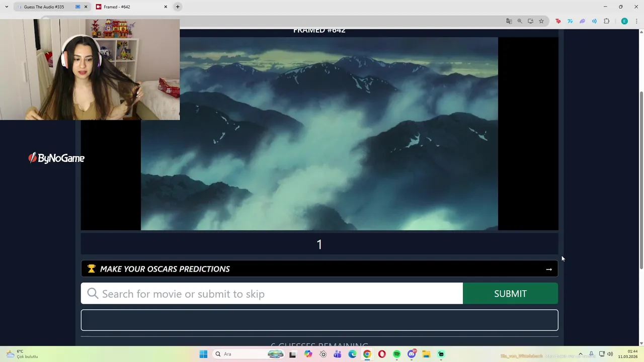Open Task View from taskbar
This screenshot has height=362, width=644.
pyautogui.click(x=293, y=354)
